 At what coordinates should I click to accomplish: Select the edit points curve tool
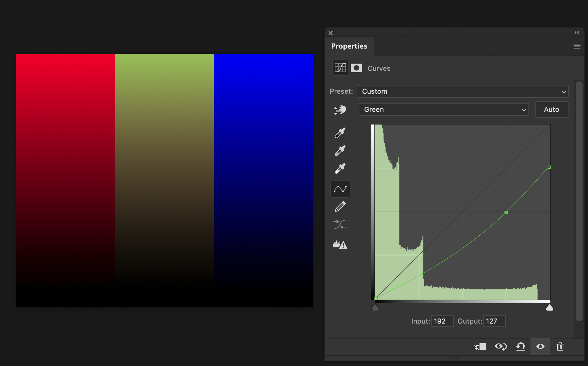(340, 189)
